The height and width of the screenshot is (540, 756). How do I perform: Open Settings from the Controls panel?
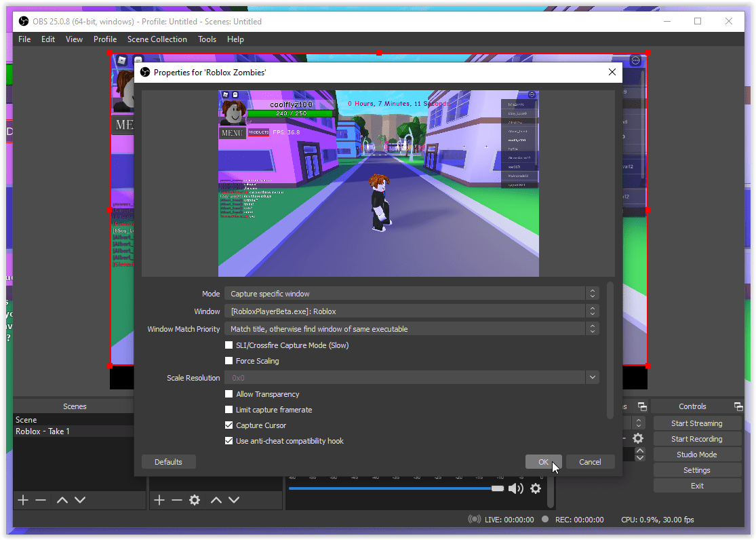[697, 470]
